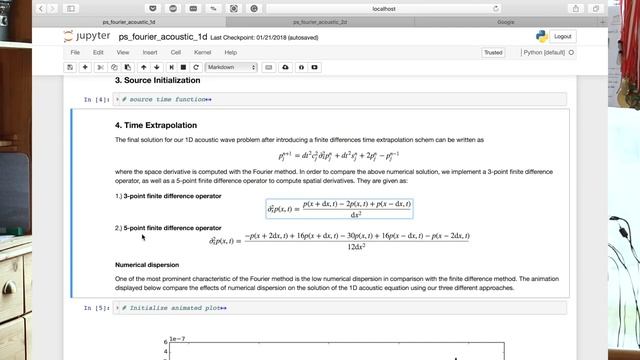
Task: Open the Insert menu
Action: coord(150,52)
